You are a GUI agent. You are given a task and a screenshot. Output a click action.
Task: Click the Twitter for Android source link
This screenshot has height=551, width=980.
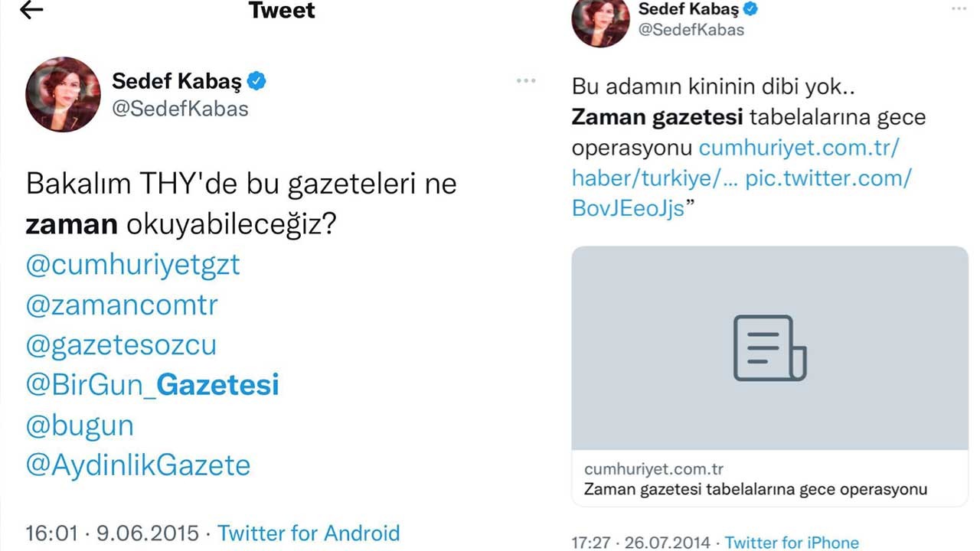(x=309, y=533)
